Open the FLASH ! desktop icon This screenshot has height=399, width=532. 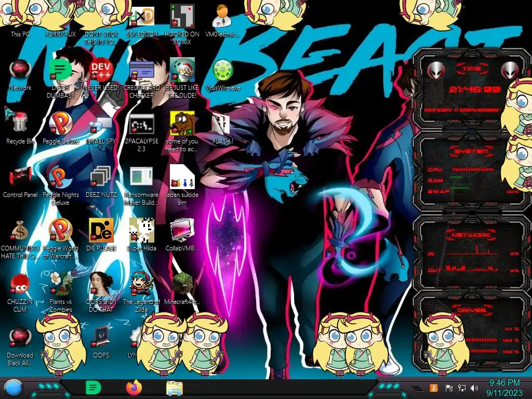(x=222, y=124)
